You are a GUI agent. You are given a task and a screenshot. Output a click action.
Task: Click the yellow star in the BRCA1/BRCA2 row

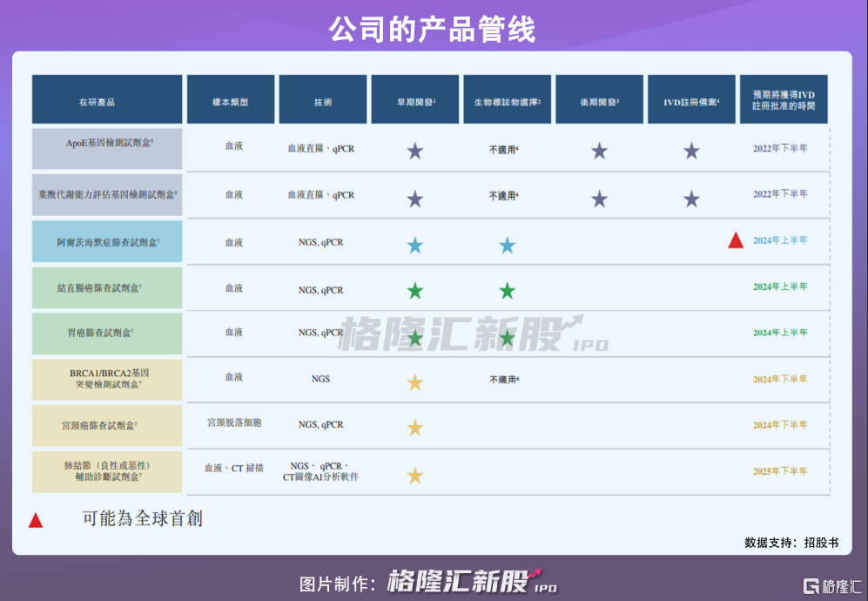click(x=415, y=382)
